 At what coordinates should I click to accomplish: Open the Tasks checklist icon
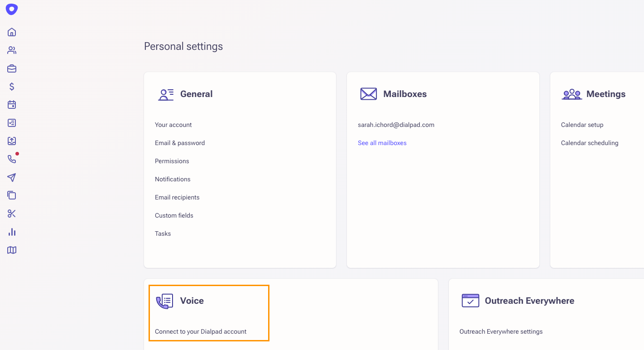(12, 123)
